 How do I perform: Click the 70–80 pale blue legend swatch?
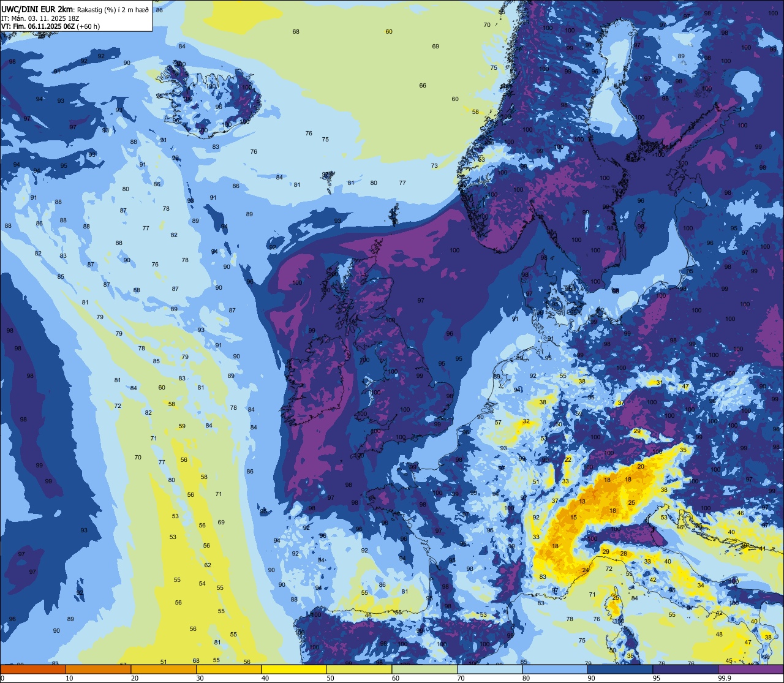[x=489, y=669]
